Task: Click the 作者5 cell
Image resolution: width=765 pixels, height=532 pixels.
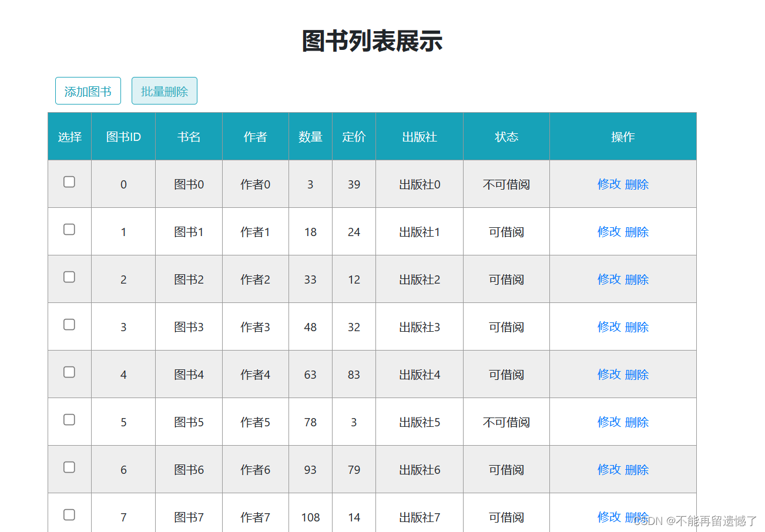Action: (256, 422)
